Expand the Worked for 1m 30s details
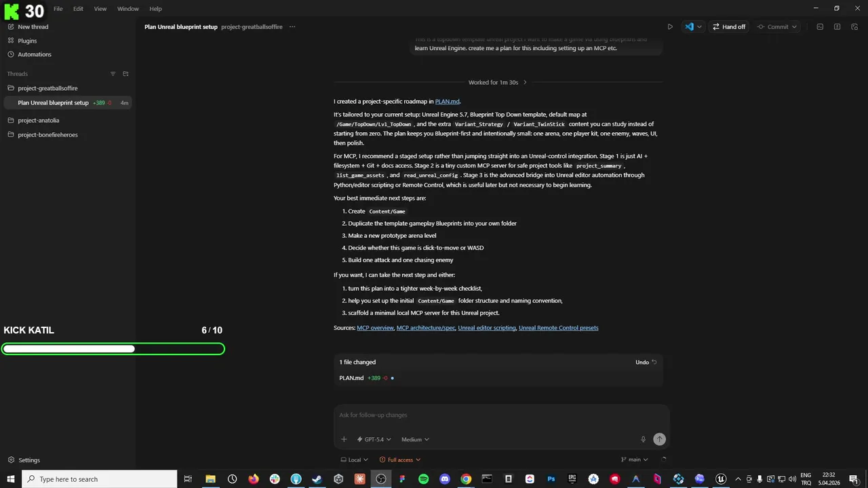The width and height of the screenshot is (868, 488). (498, 83)
